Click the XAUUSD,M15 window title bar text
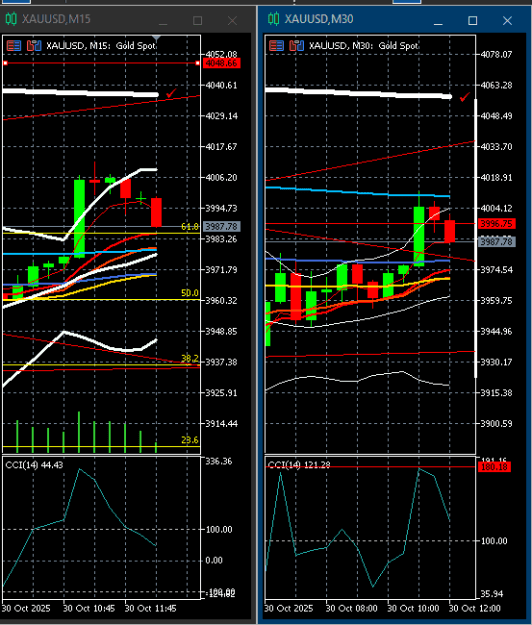532x625 pixels. coord(56,19)
